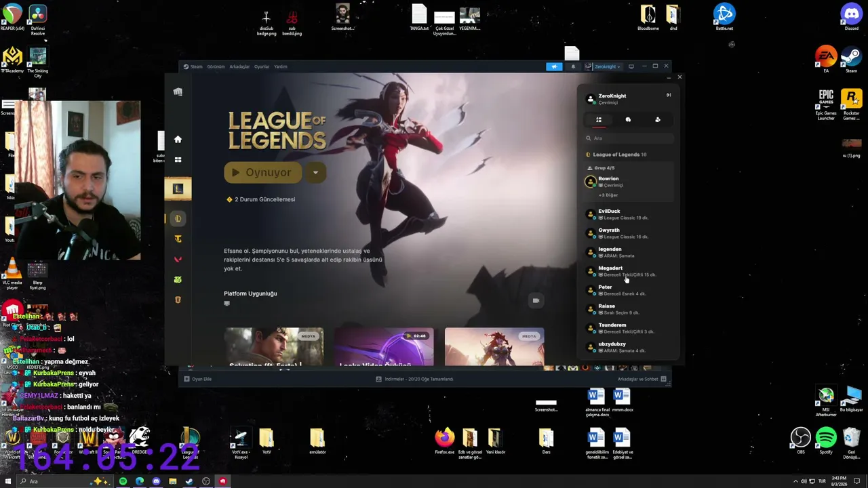Open Discord desktop shortcut
This screenshot has height=488, width=868.
[851, 17]
